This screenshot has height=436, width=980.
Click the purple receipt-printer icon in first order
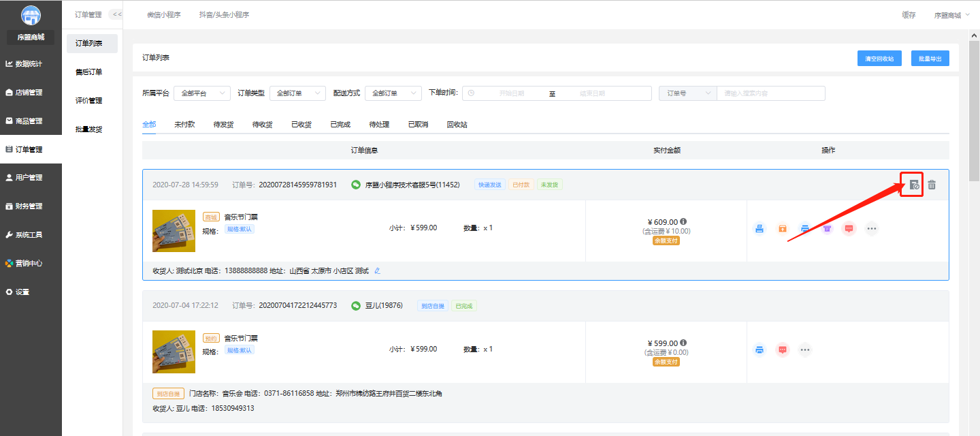(x=828, y=229)
